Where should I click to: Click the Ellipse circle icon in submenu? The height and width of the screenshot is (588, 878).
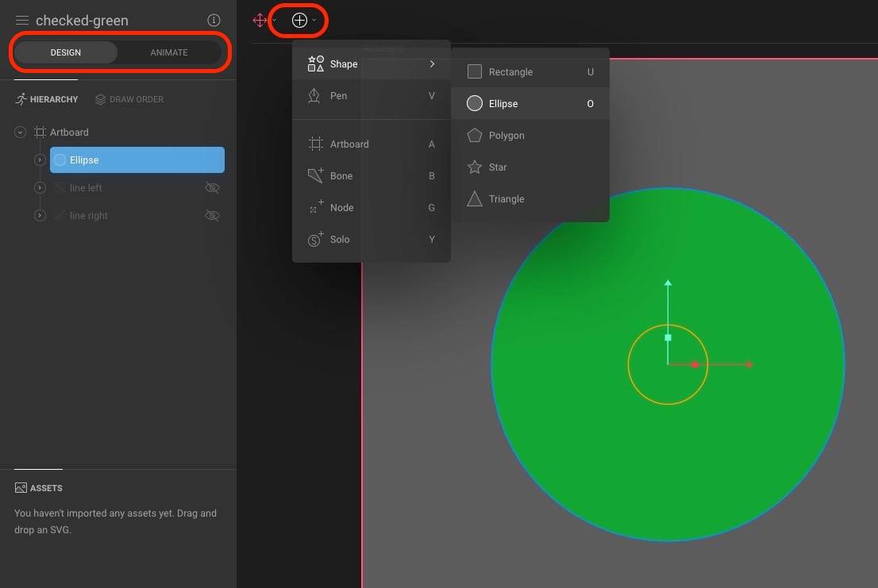tap(474, 103)
